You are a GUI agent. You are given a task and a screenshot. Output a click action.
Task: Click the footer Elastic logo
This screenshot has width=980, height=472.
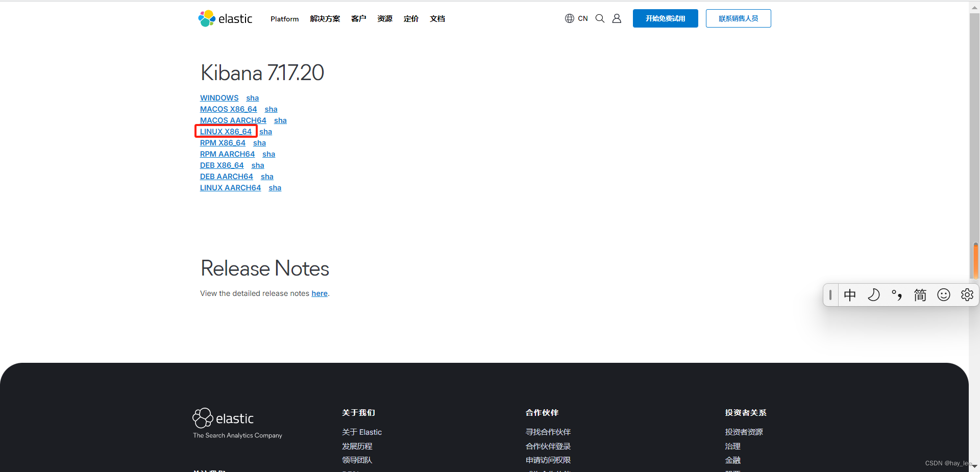point(223,418)
